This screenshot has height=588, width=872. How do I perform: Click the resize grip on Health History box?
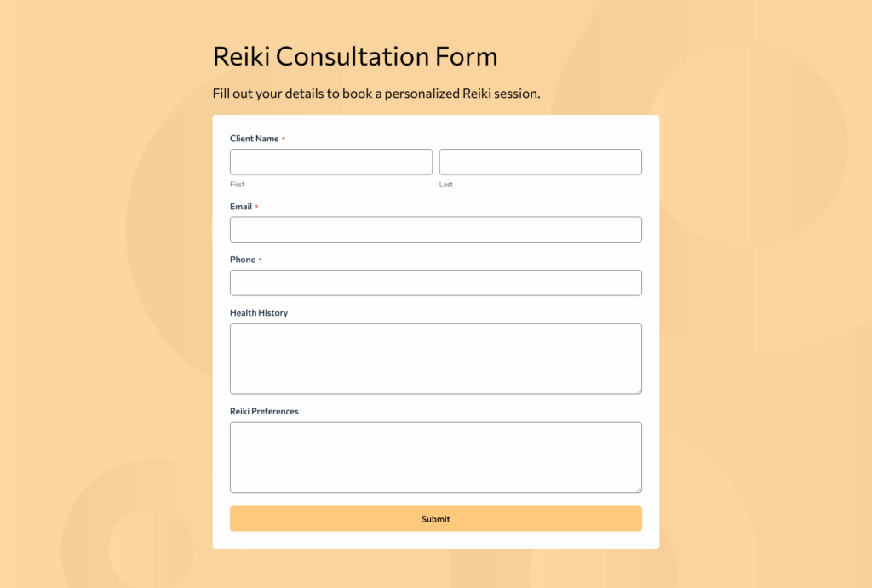[639, 391]
